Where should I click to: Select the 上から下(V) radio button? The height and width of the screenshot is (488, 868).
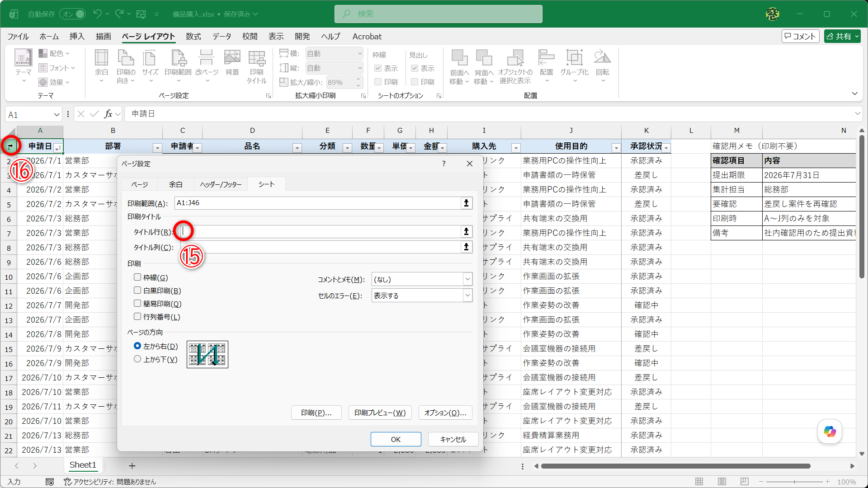[x=137, y=359]
